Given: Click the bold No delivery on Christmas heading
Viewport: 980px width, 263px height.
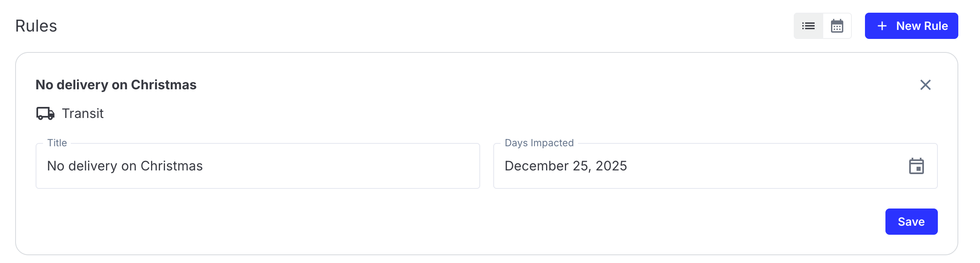Looking at the screenshot, I should click(x=116, y=85).
